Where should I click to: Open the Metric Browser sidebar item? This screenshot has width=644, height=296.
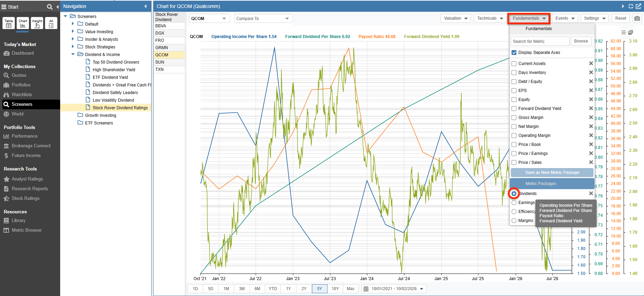pyautogui.click(x=27, y=230)
